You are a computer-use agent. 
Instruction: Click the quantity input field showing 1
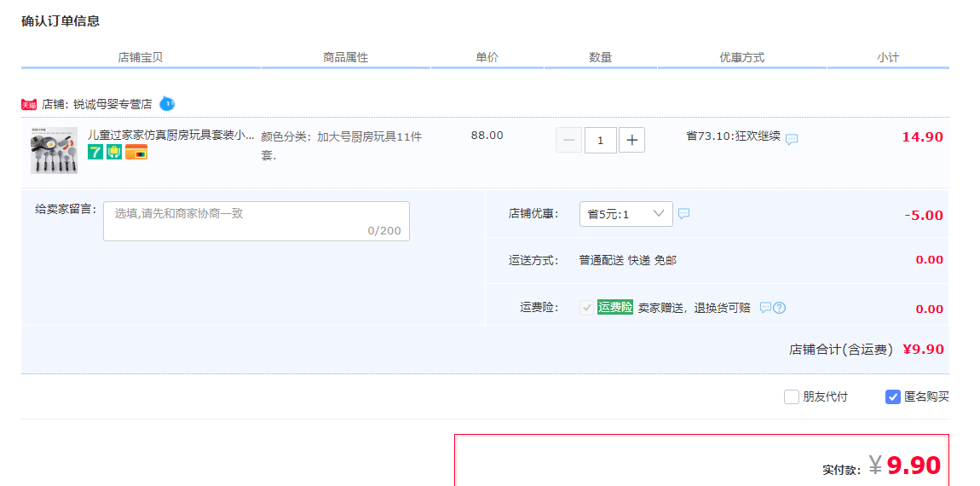[x=601, y=140]
